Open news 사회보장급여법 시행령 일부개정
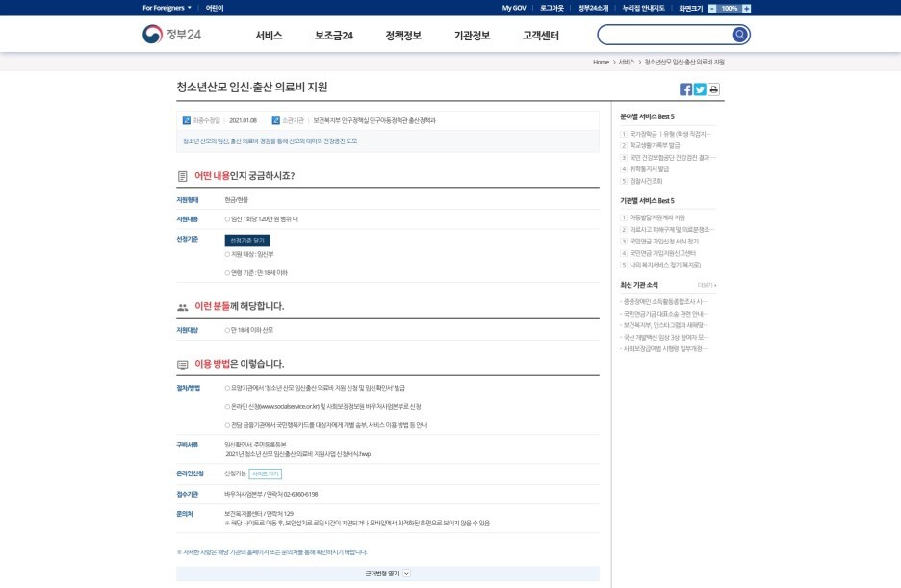 pyautogui.click(x=665, y=348)
